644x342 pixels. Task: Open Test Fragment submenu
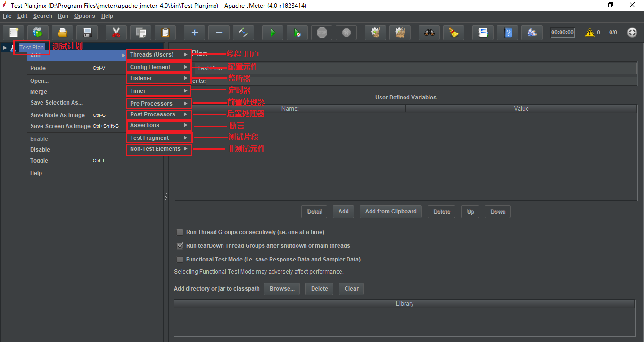pos(159,138)
